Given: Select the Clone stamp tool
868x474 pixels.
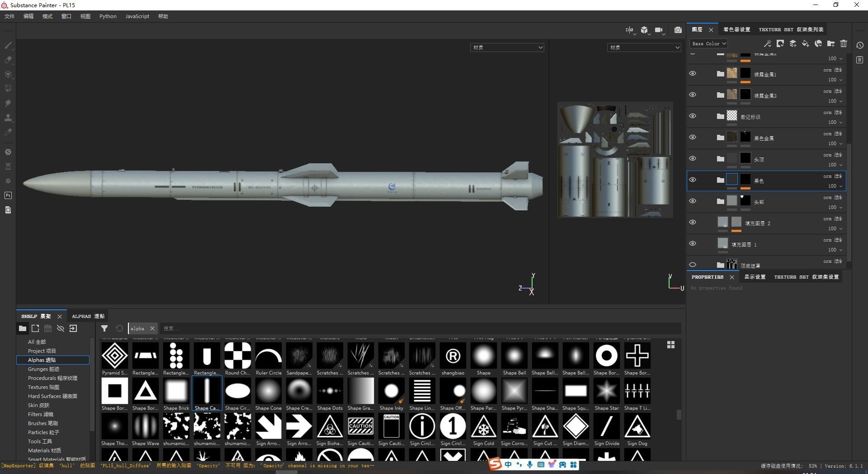Looking at the screenshot, I should (x=8, y=118).
